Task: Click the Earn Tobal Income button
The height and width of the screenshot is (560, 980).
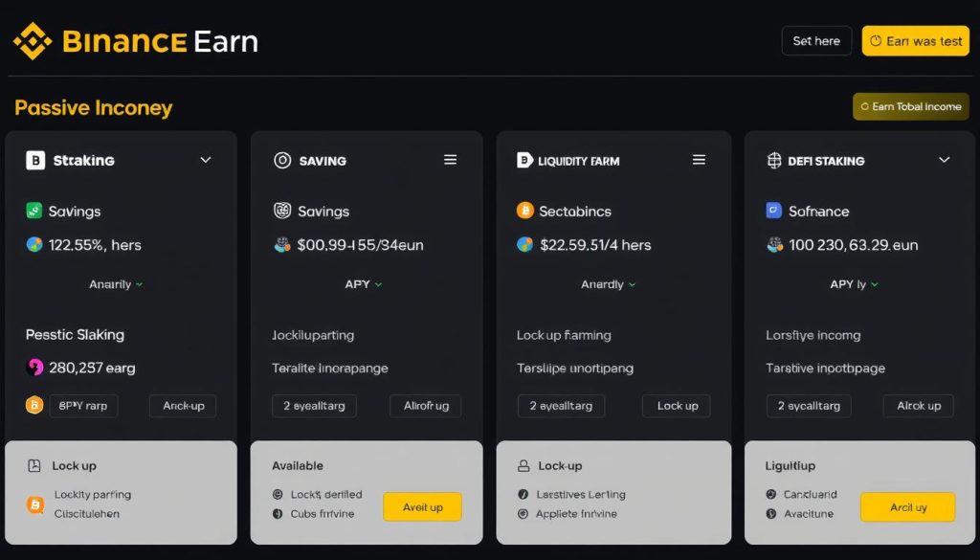Action: coord(911,107)
